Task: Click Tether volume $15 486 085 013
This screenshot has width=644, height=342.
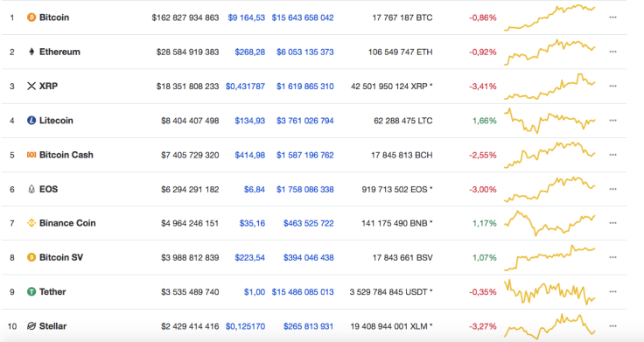Action: pyautogui.click(x=303, y=292)
